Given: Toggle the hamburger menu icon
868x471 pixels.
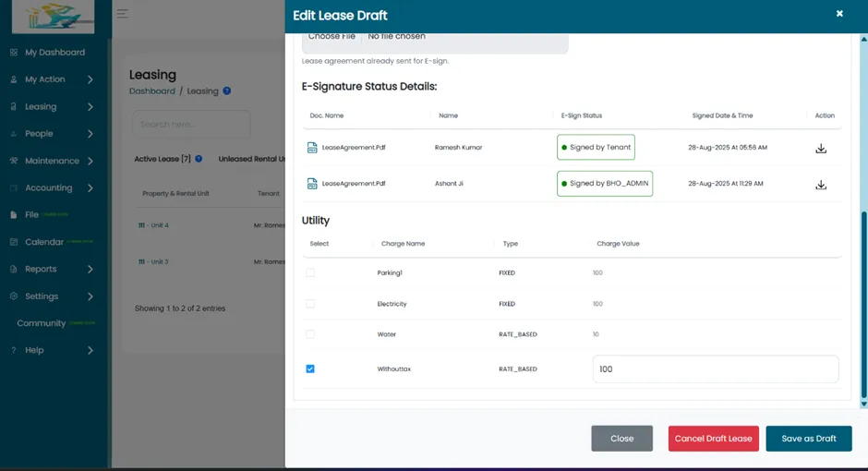Looking at the screenshot, I should pyautogui.click(x=122, y=13).
